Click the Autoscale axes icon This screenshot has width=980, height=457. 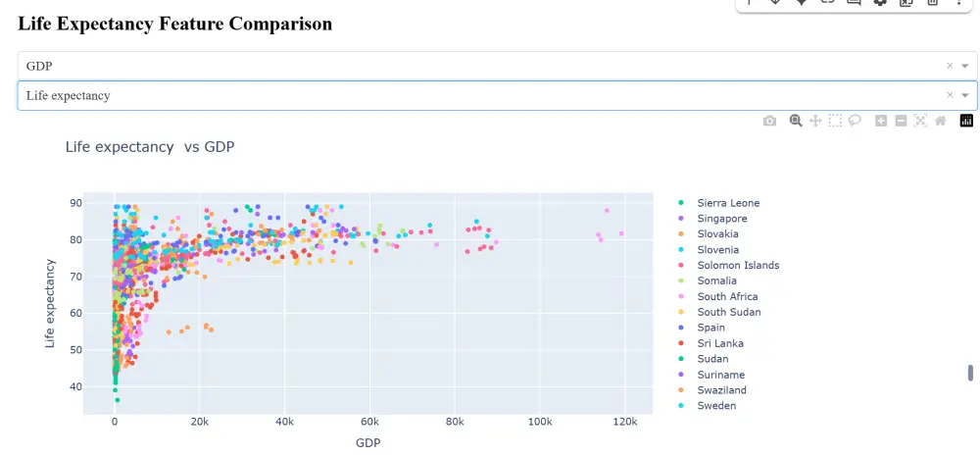920,121
